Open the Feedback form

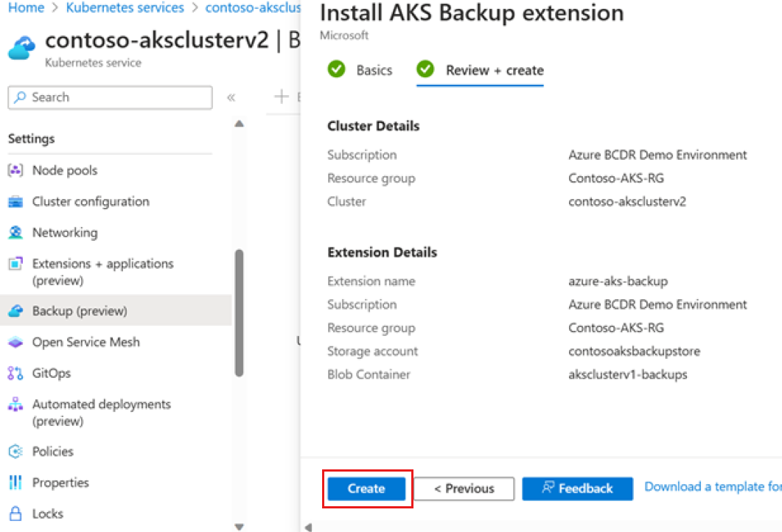(x=577, y=489)
